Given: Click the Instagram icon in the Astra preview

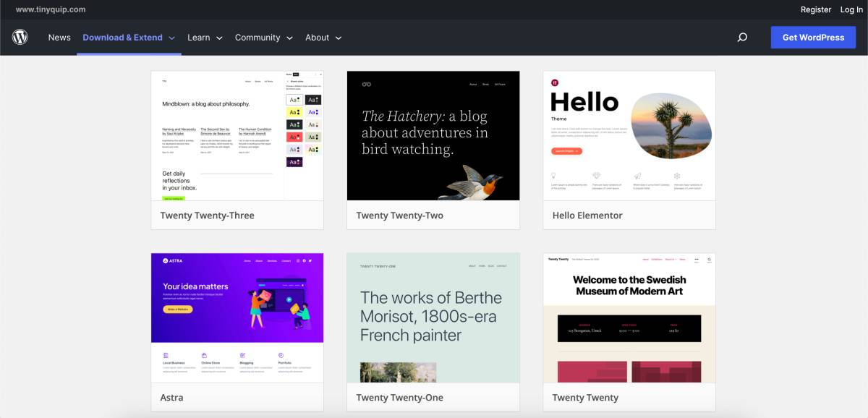Looking at the screenshot, I should tap(298, 260).
